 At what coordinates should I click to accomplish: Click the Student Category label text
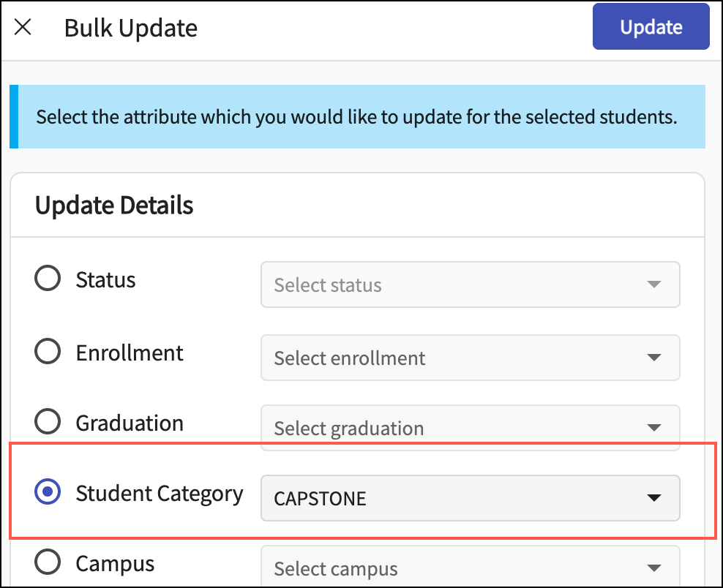point(159,494)
